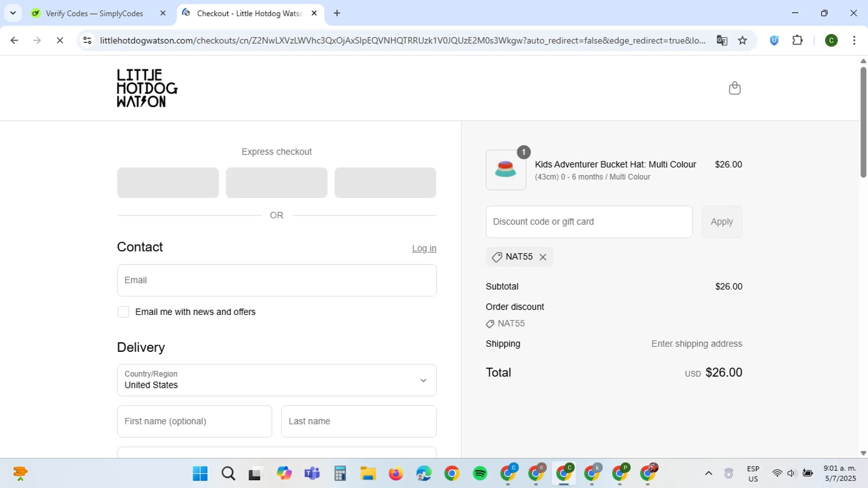868x488 pixels.
Task: Select the Checkout - Little Hotdog Watson tab
Action: (249, 13)
